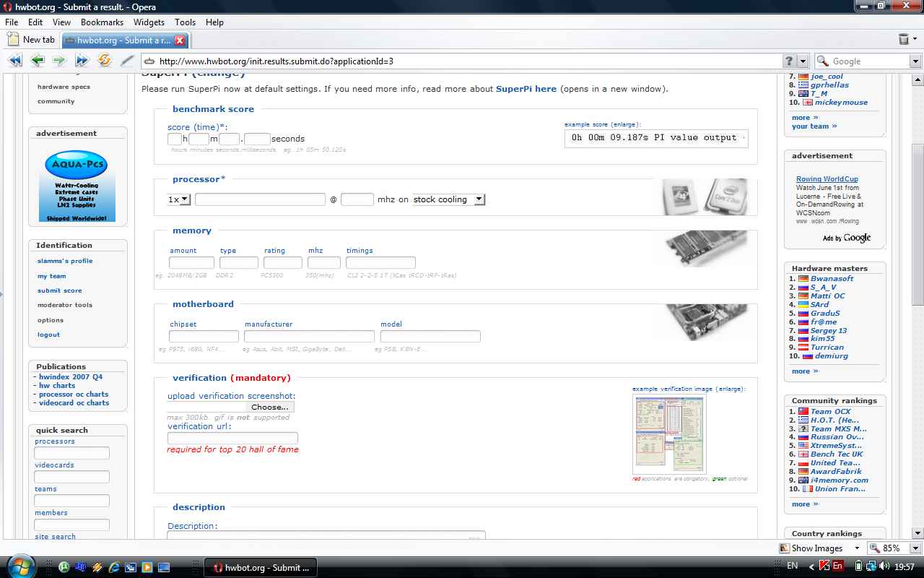The width and height of the screenshot is (924, 578).
Task: Click the AQUA-PCs advertisement banner
Action: coord(77,186)
